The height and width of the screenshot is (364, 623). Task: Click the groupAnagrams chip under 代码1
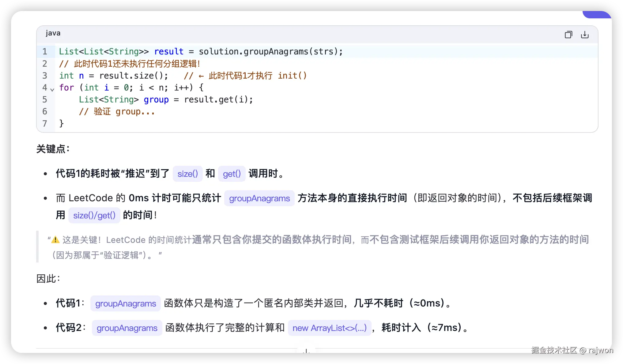tap(125, 303)
